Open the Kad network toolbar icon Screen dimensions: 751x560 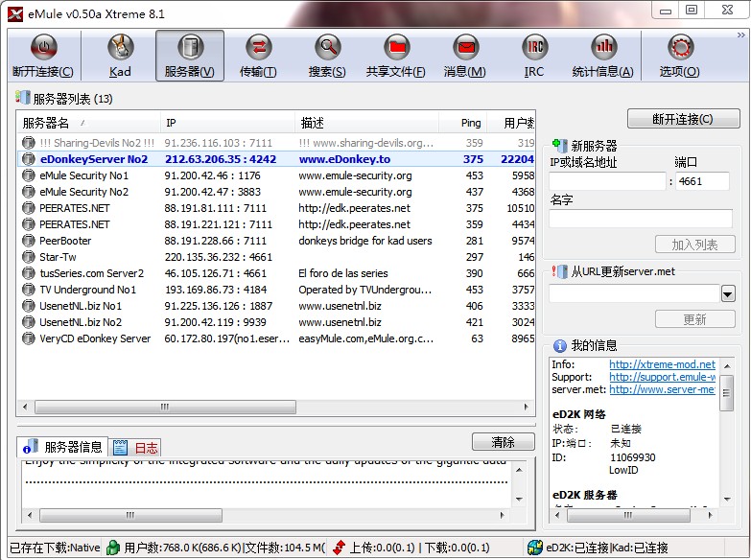click(120, 47)
